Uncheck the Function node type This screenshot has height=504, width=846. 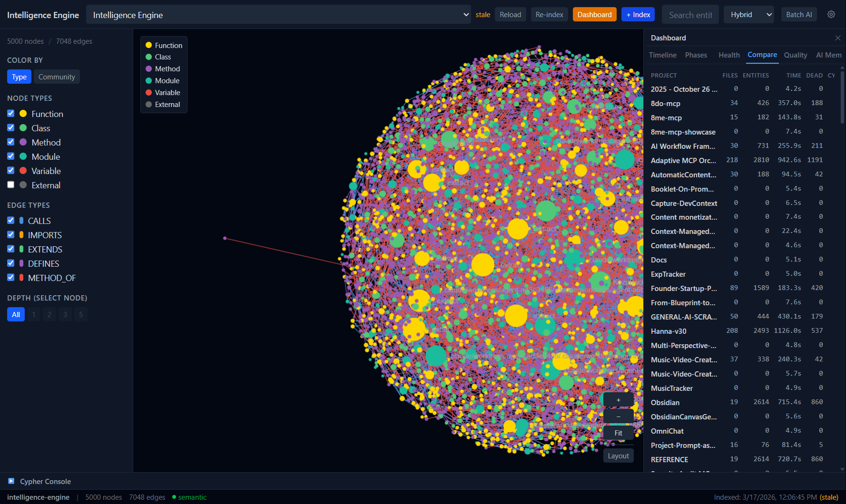pyautogui.click(x=11, y=114)
